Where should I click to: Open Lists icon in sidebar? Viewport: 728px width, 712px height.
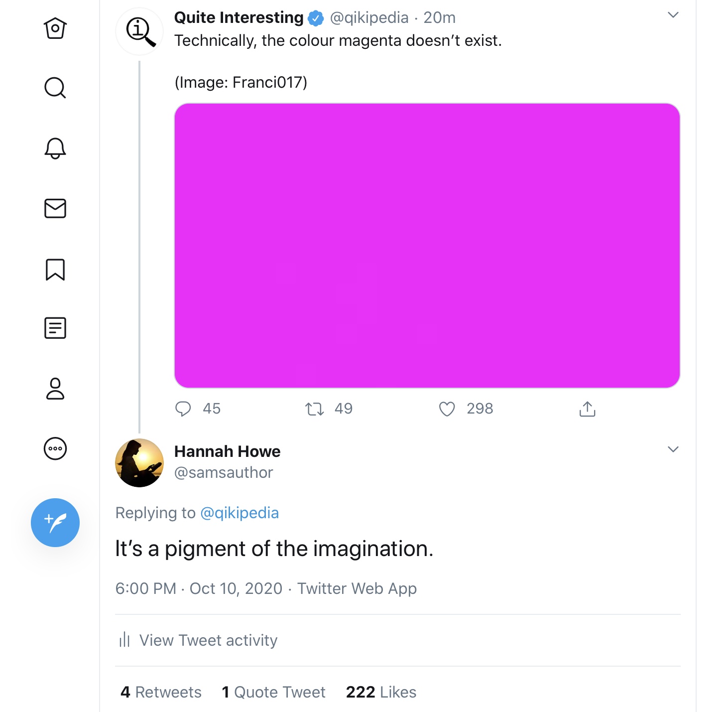[x=55, y=328]
